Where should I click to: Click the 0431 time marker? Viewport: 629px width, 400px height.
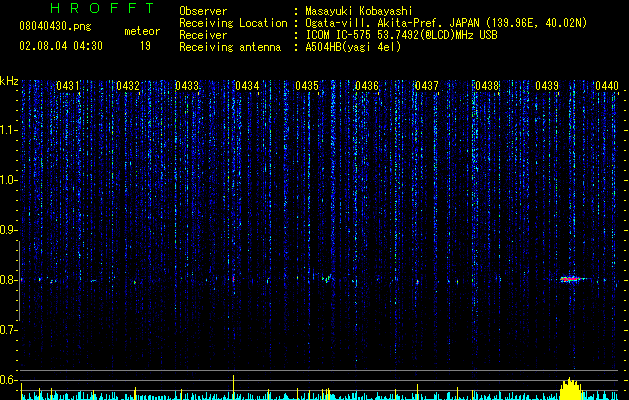(68, 86)
